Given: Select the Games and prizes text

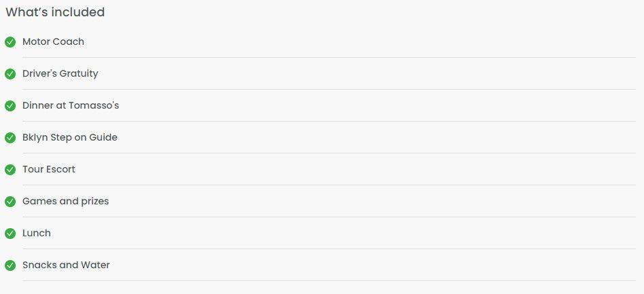Looking at the screenshot, I should click(x=66, y=201).
